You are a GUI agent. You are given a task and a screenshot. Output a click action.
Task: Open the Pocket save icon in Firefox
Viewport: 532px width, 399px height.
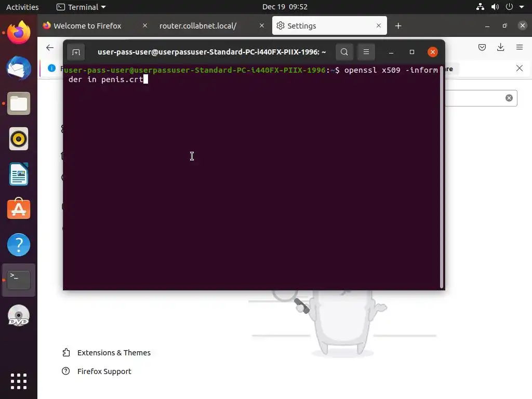point(482,47)
